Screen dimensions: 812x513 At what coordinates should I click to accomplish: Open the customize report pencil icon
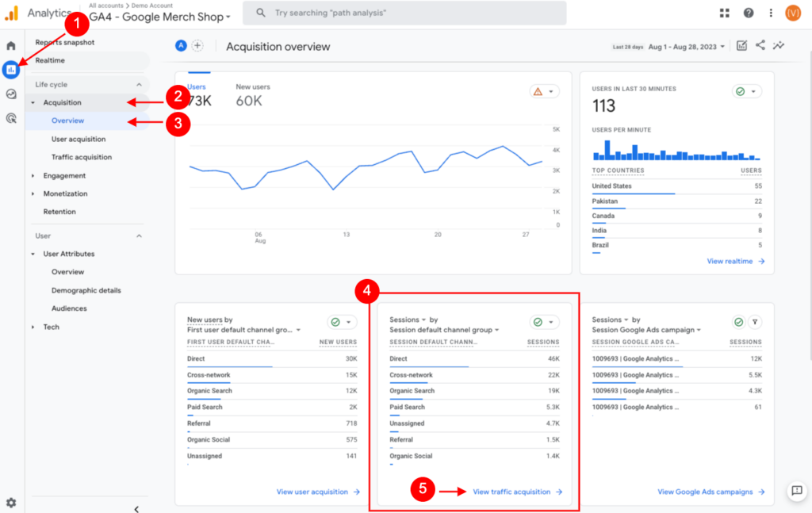(741, 45)
